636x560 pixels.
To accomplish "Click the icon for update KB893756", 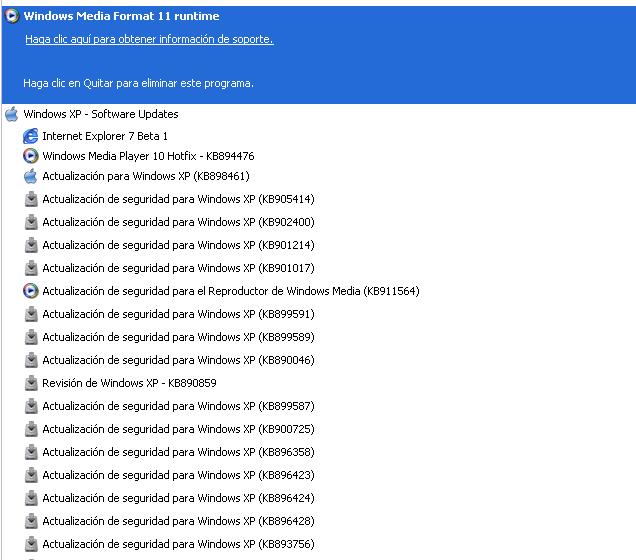I will pos(31,544).
